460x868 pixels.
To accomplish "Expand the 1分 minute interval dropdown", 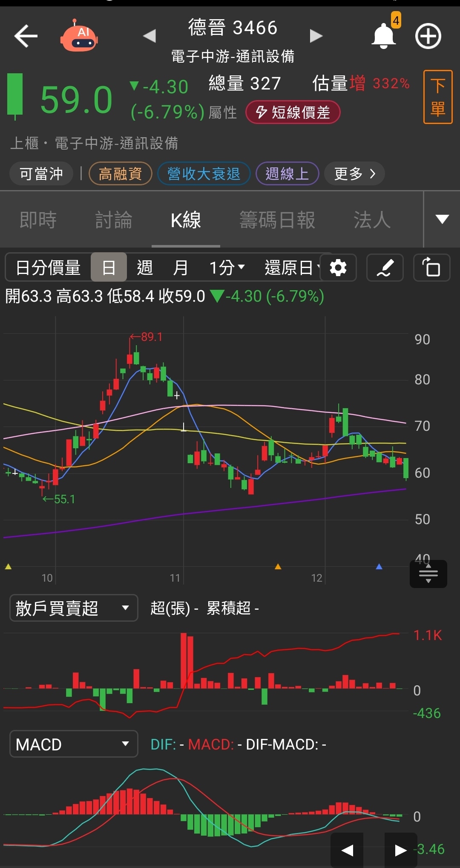I will tap(227, 268).
